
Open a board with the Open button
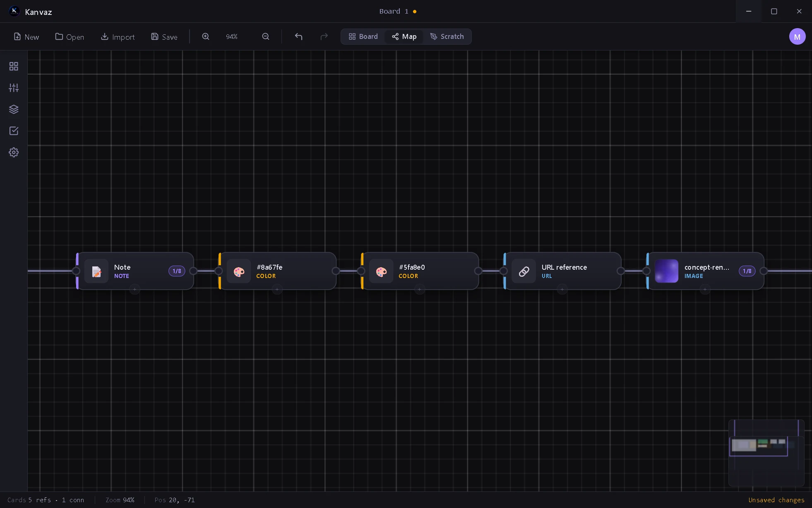coord(70,37)
